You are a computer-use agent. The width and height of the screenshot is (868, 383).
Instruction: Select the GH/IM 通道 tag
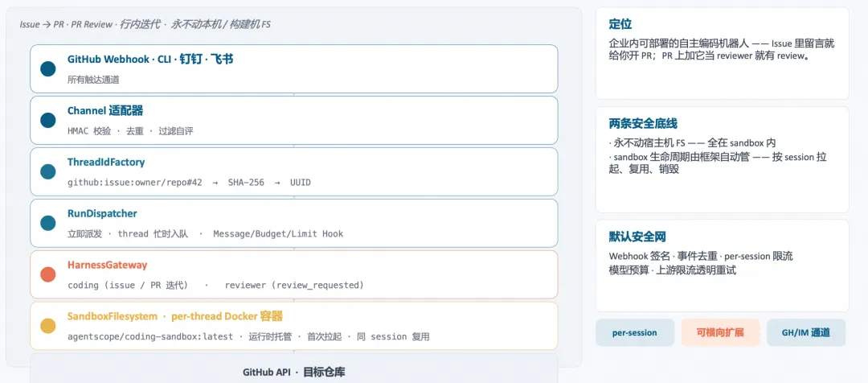pos(806,332)
